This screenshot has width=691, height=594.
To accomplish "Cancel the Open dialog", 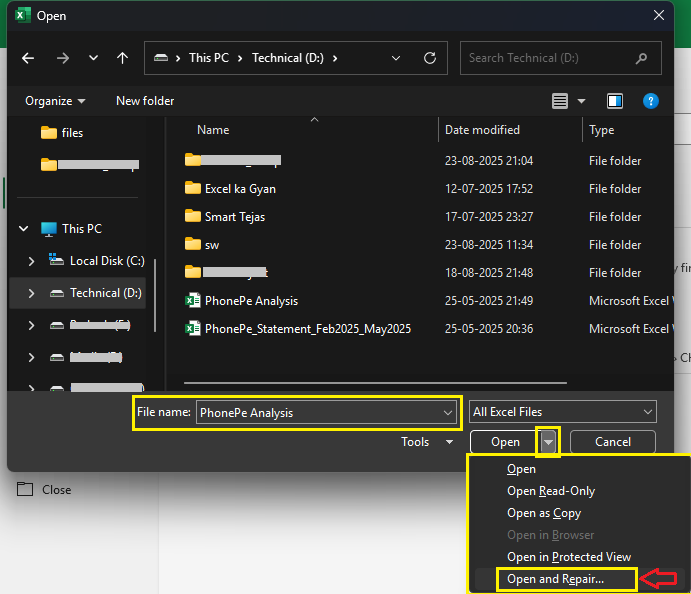I will tap(613, 442).
